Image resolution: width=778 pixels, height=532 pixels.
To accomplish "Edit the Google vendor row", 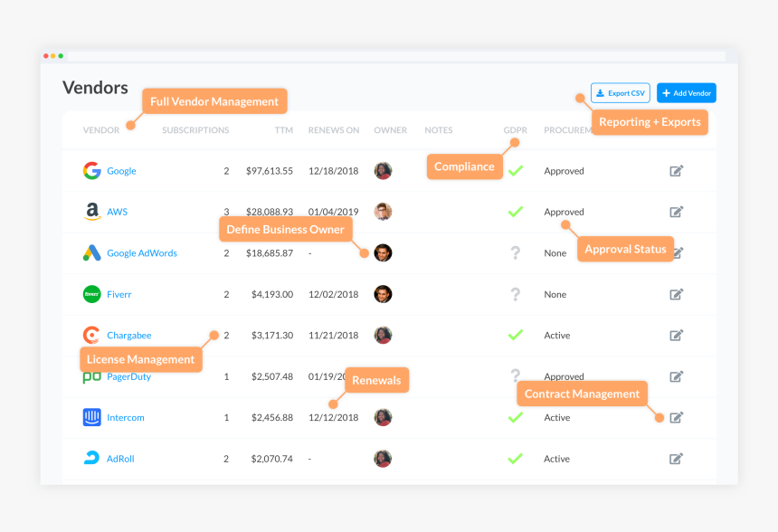I will 677,171.
